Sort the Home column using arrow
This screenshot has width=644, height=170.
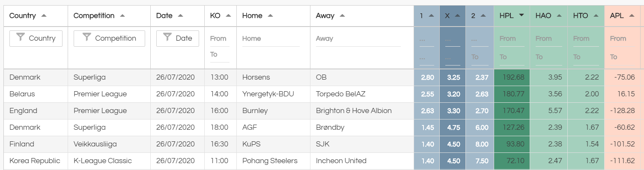pyautogui.click(x=270, y=15)
